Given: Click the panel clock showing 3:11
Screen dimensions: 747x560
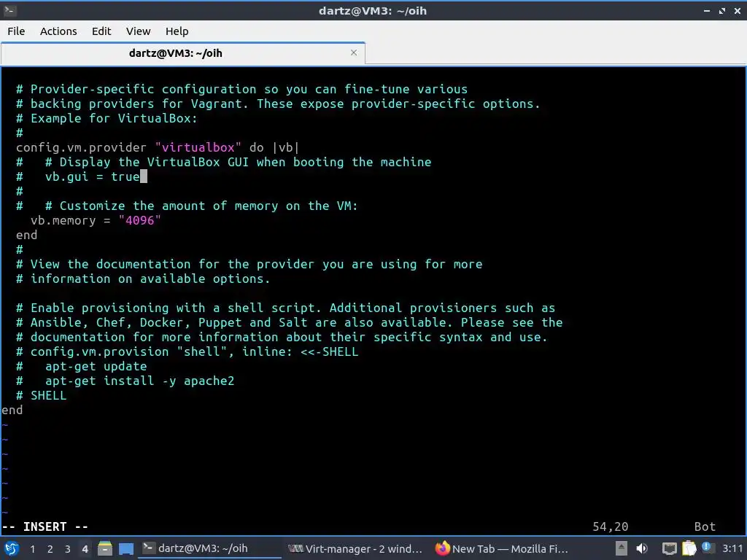Looking at the screenshot, I should point(732,549).
